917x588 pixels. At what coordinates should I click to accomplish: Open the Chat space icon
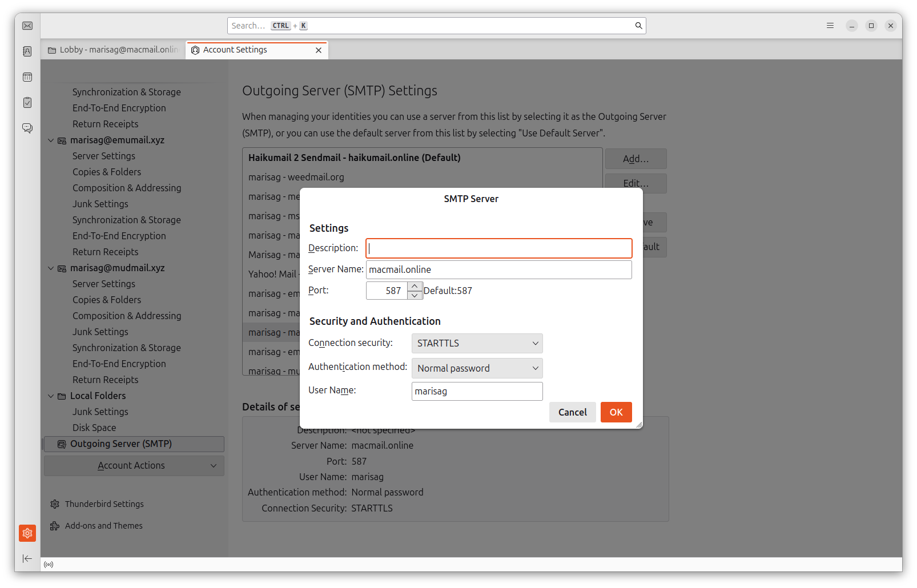[27, 128]
